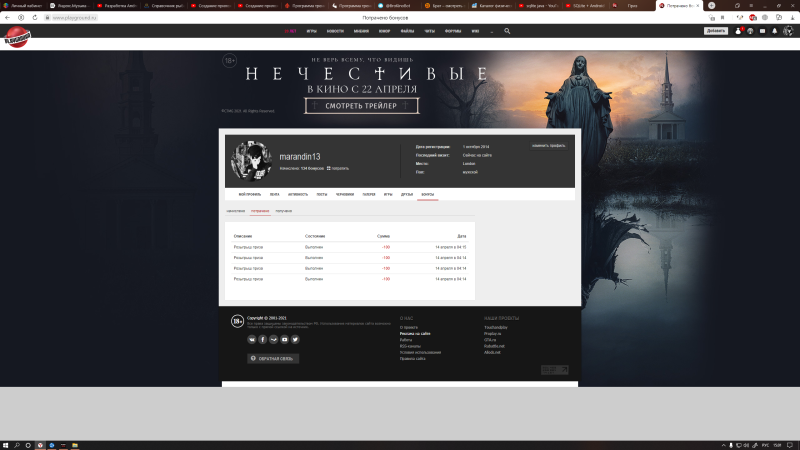Click the marandin13 username heading
This screenshot has width=800, height=450.
pyautogui.click(x=300, y=157)
